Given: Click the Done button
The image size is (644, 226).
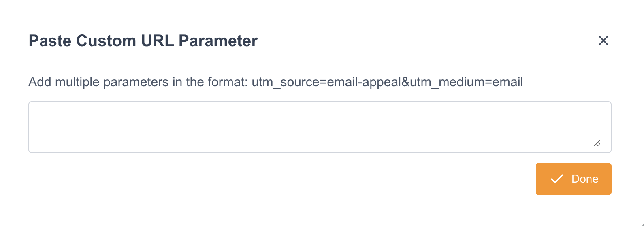Looking at the screenshot, I should tap(573, 179).
